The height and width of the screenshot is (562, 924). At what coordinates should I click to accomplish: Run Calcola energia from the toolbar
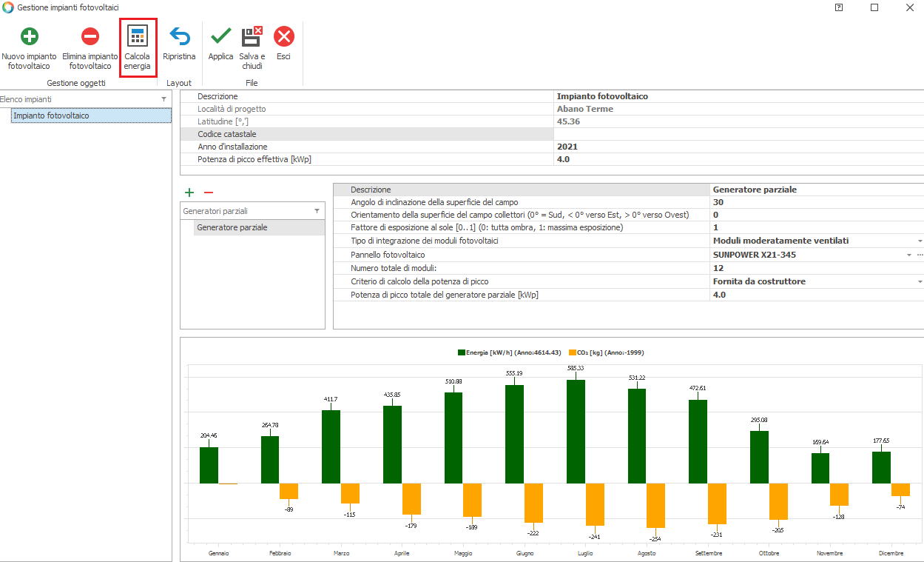(137, 37)
